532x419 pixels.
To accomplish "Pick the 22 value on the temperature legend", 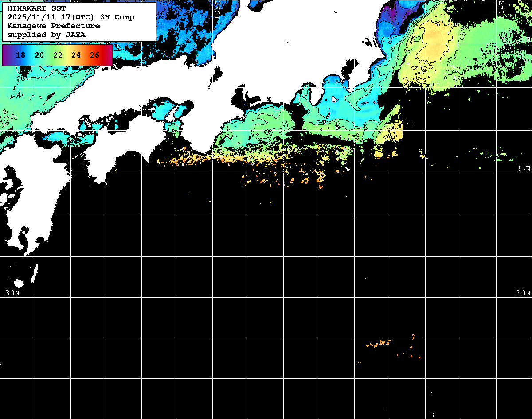I will (x=58, y=55).
